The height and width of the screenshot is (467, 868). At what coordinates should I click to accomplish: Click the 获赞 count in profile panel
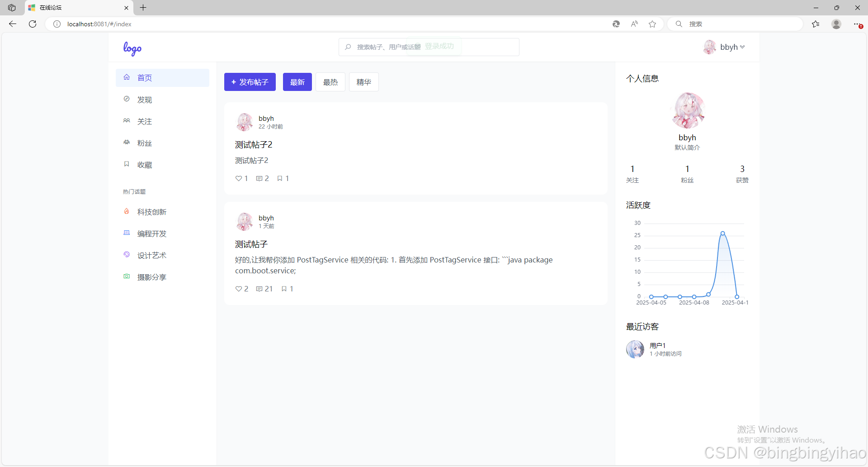(742, 174)
